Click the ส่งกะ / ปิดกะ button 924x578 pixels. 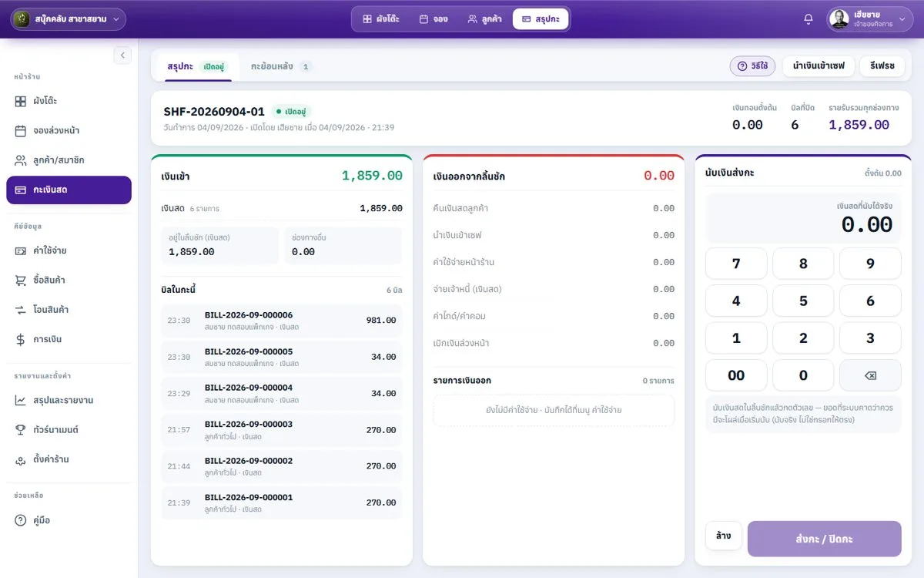click(824, 539)
